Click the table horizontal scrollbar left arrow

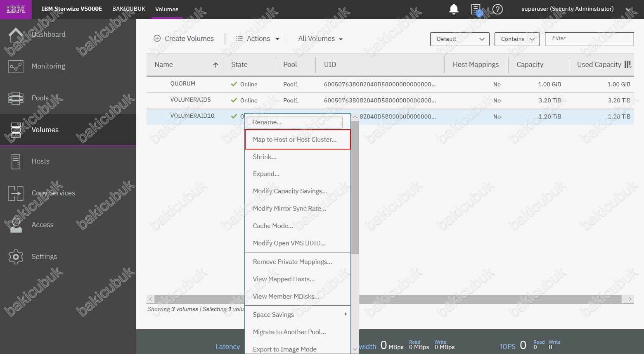tap(151, 299)
